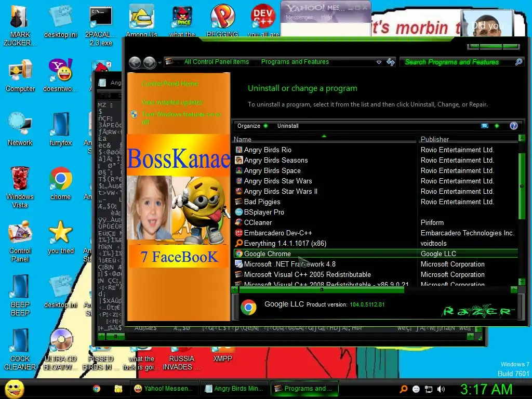Screen dimensions: 532x399
Task: Open the Help menu in Yahoo Messenger window
Action: click(326, 17)
